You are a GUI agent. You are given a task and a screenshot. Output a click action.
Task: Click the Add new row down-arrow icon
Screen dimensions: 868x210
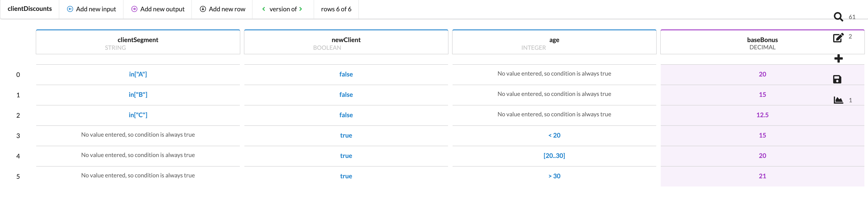click(x=203, y=9)
